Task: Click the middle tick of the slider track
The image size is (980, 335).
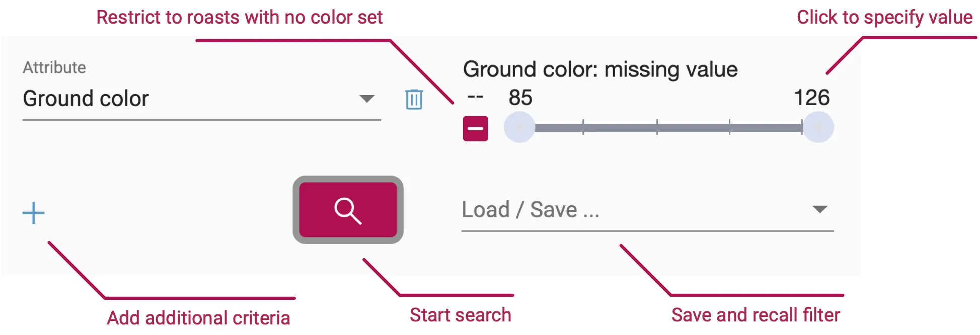Action: point(657,127)
